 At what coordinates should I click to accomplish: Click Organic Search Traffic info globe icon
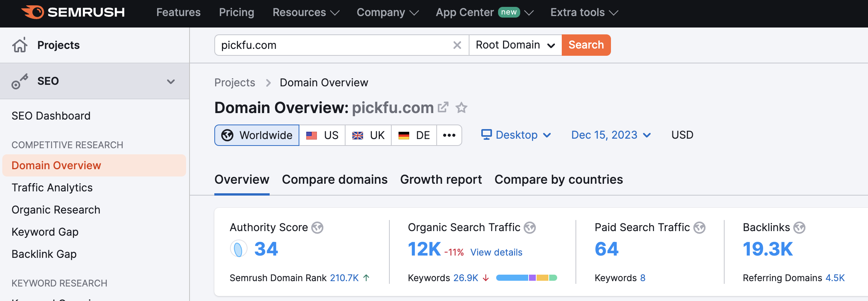pyautogui.click(x=530, y=228)
